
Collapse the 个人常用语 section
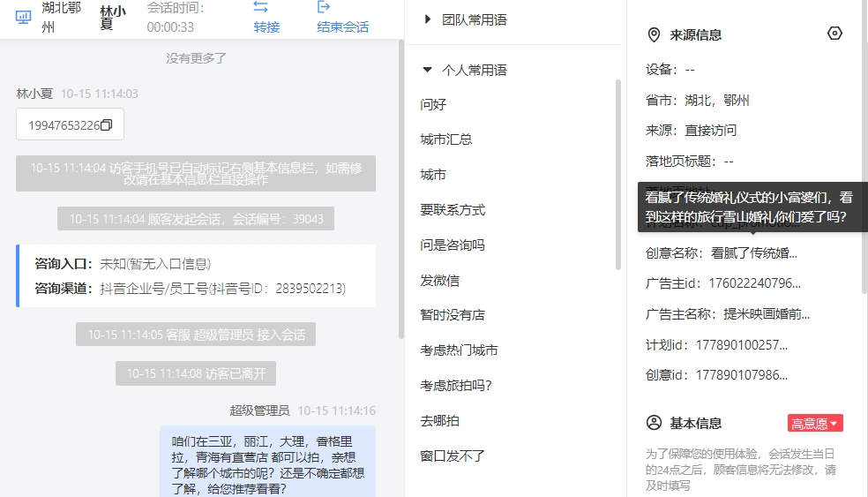pyautogui.click(x=427, y=70)
